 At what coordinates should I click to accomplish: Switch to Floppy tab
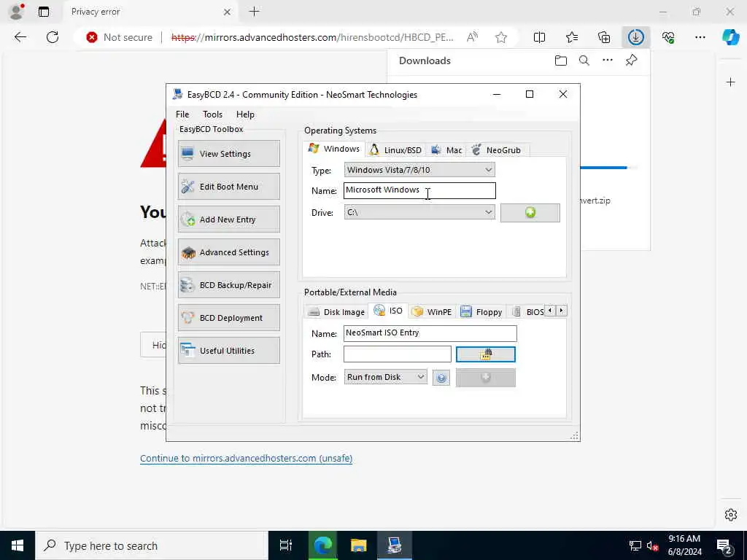point(481,312)
